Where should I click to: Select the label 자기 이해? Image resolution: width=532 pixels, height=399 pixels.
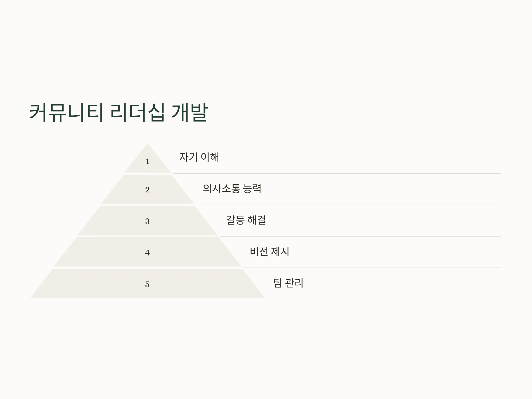199,157
